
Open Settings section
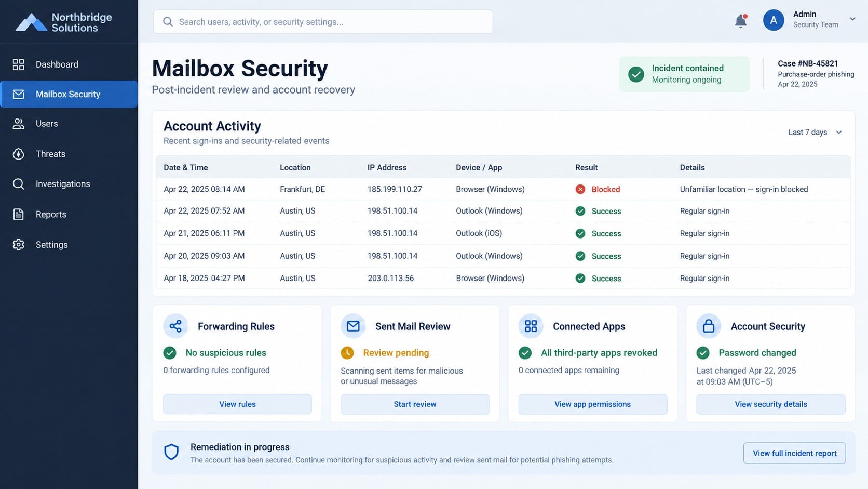coord(69,245)
